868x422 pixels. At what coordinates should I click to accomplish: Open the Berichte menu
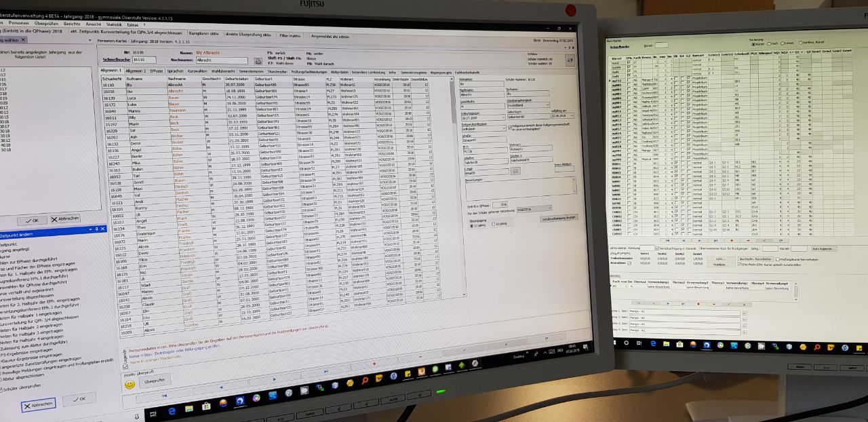pyautogui.click(x=72, y=24)
